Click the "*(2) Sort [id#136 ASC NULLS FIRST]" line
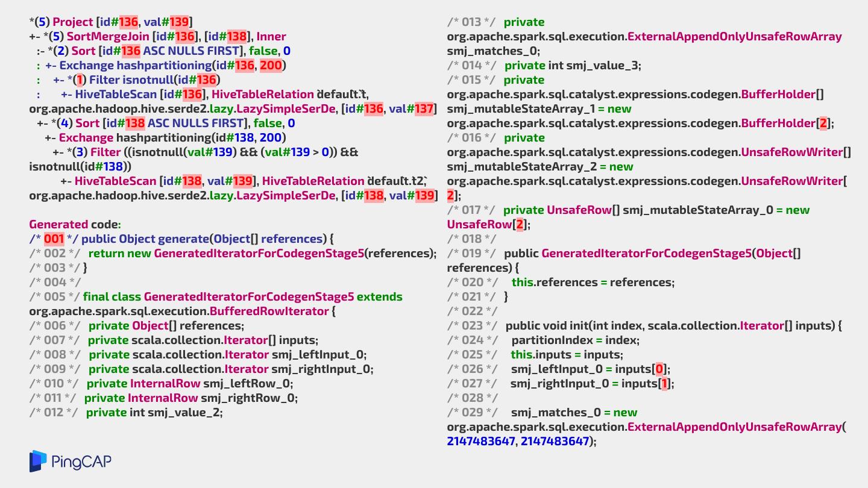 coord(163,51)
